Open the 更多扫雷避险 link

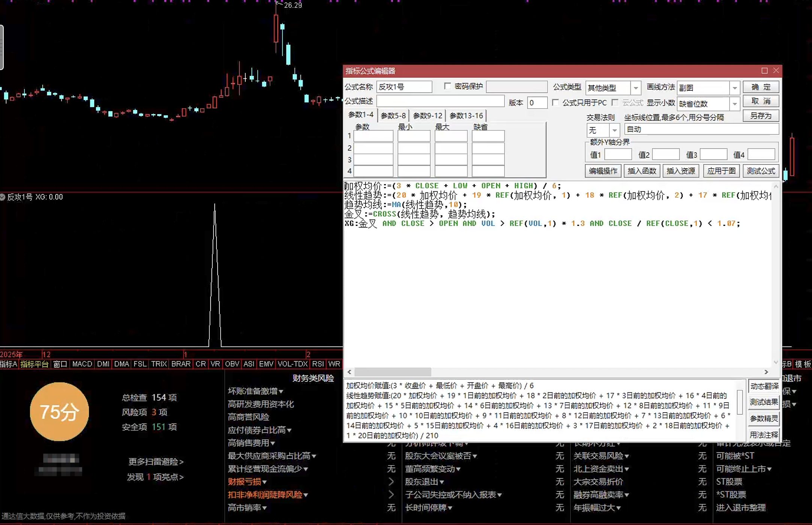click(156, 462)
